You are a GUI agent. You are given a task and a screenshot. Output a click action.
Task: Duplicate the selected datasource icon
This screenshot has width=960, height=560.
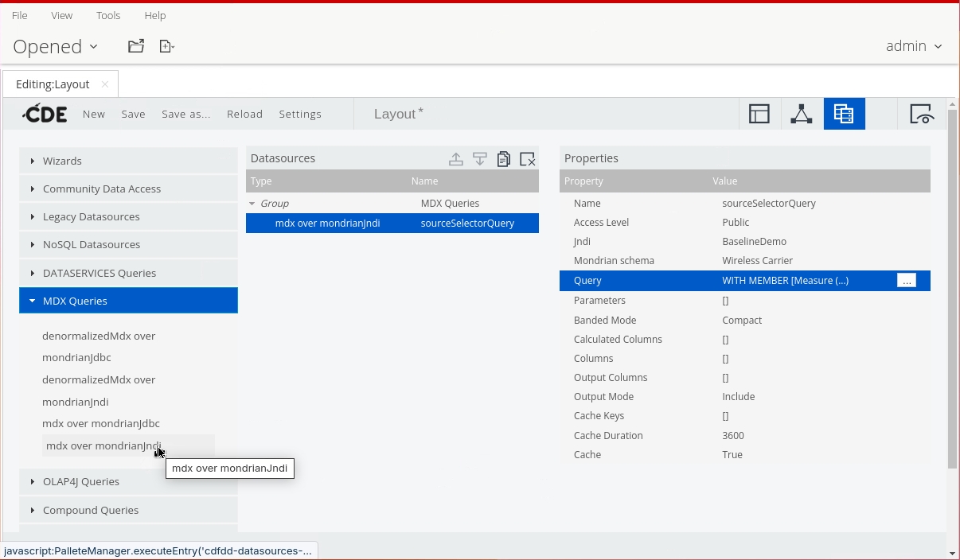click(x=503, y=159)
